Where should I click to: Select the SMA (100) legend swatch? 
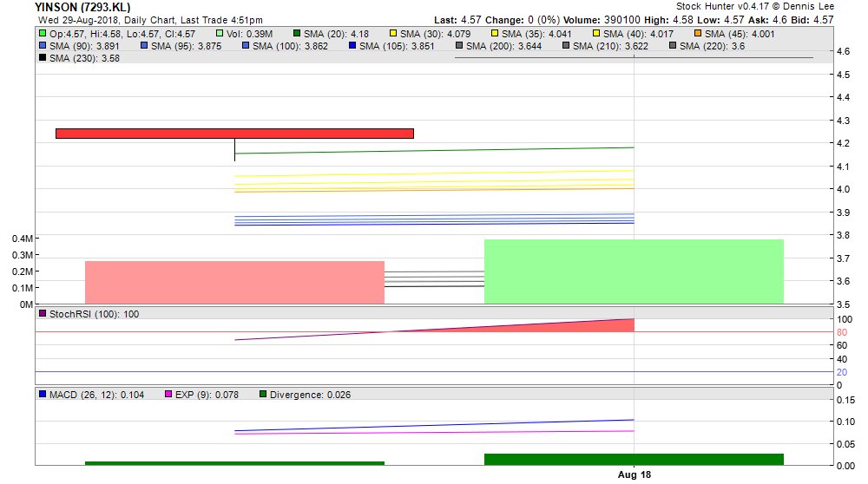tap(246, 46)
